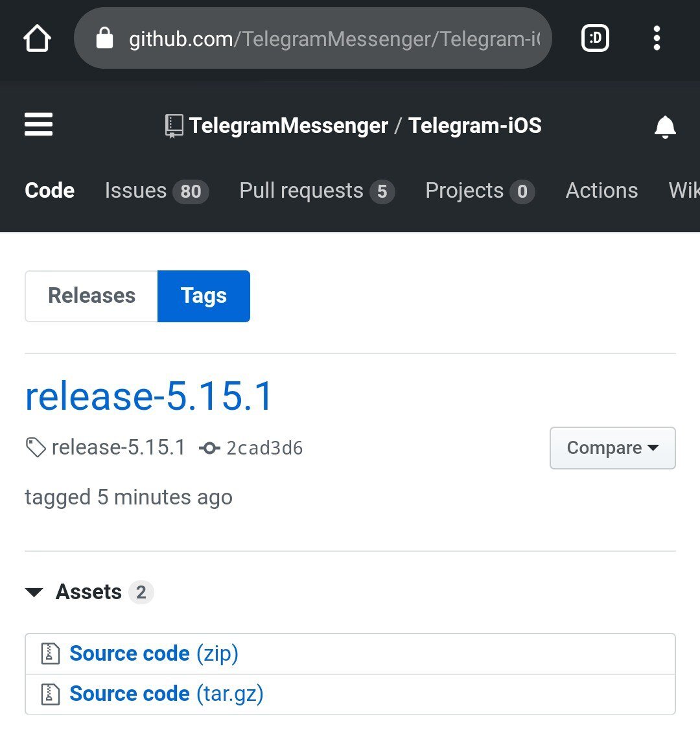This screenshot has height=745, width=700.
Task: Click the Issues count badge 80
Action: 191,191
